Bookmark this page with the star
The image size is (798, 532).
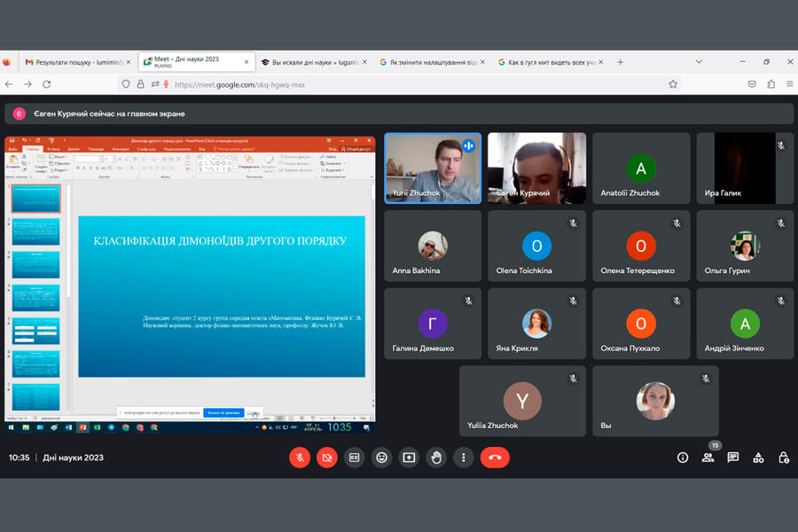point(673,84)
